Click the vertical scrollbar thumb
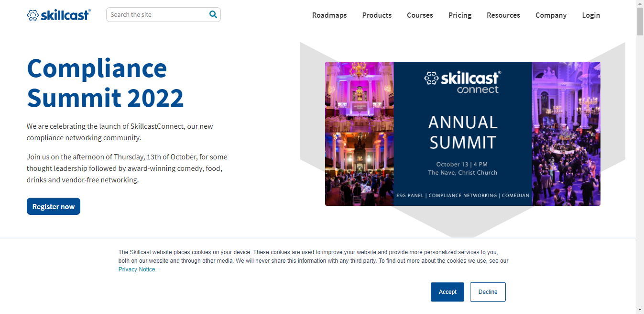This screenshot has height=314, width=644. click(x=640, y=22)
